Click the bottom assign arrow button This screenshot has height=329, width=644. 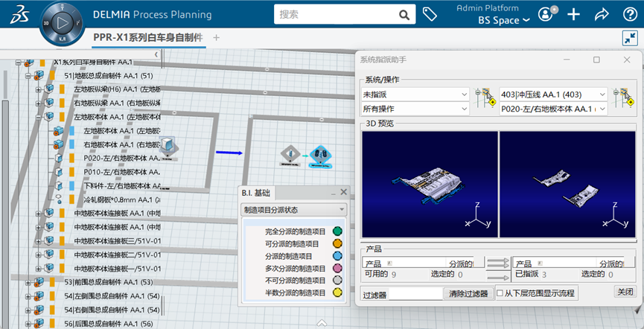click(498, 278)
